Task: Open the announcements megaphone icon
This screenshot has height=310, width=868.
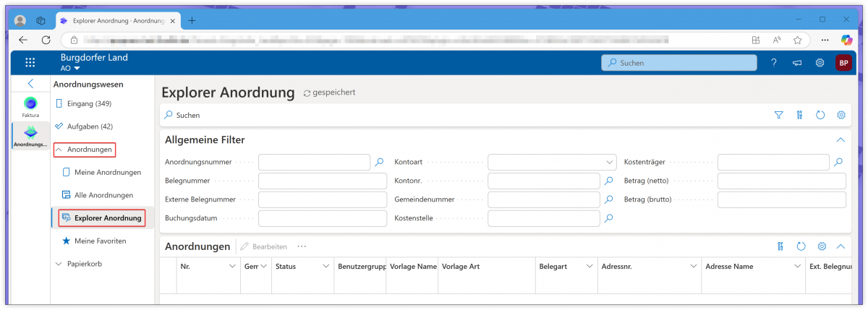Action: click(x=796, y=63)
